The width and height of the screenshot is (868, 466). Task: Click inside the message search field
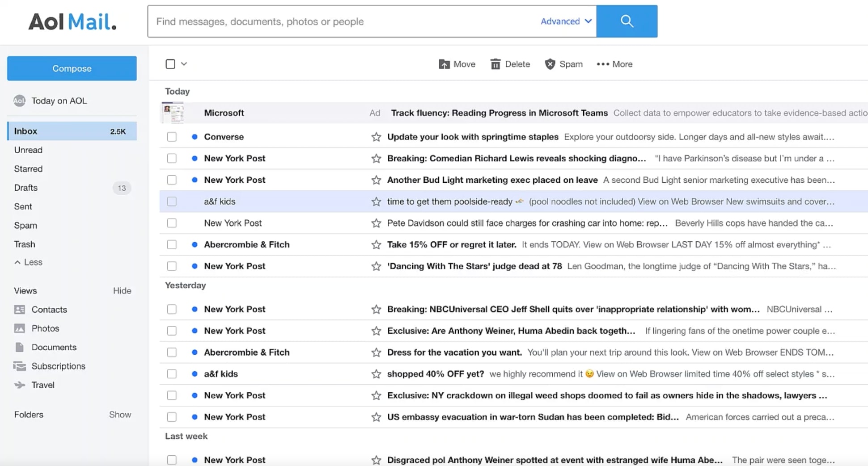pyautogui.click(x=313, y=21)
